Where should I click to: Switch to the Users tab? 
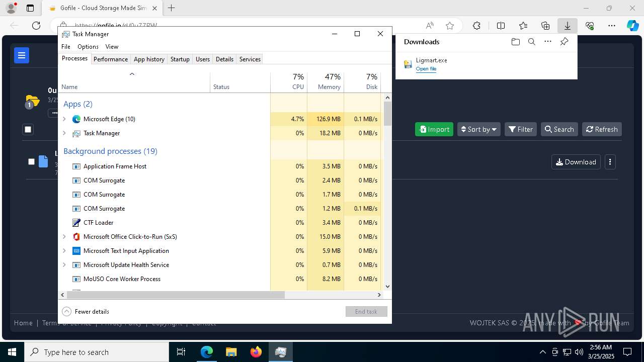click(x=203, y=59)
